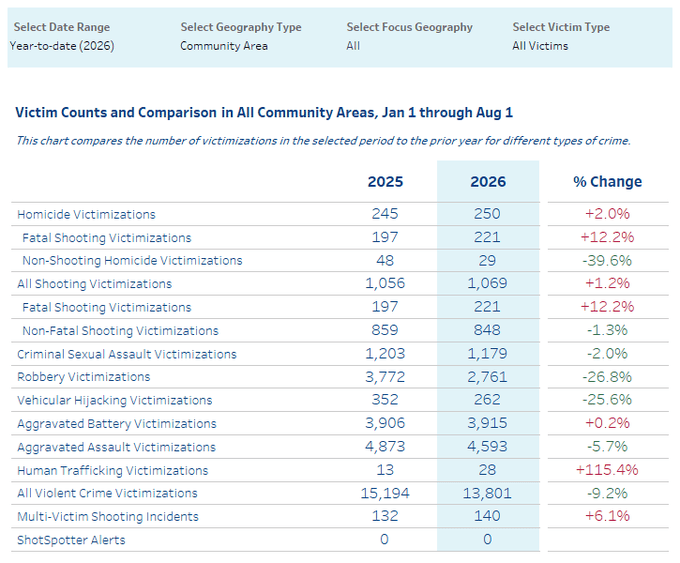This screenshot has height=563, width=680.
Task: Click the 2026 column header
Action: coord(488,181)
